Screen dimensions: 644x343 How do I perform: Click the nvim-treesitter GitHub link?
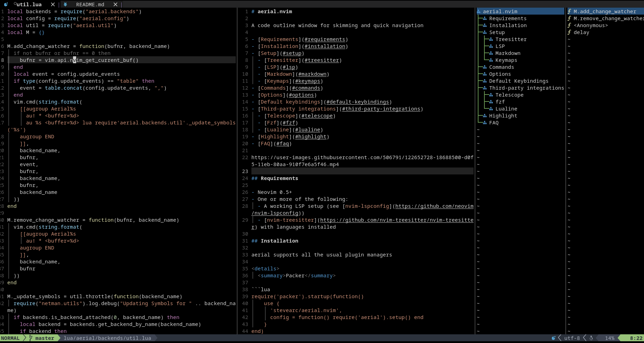click(396, 220)
